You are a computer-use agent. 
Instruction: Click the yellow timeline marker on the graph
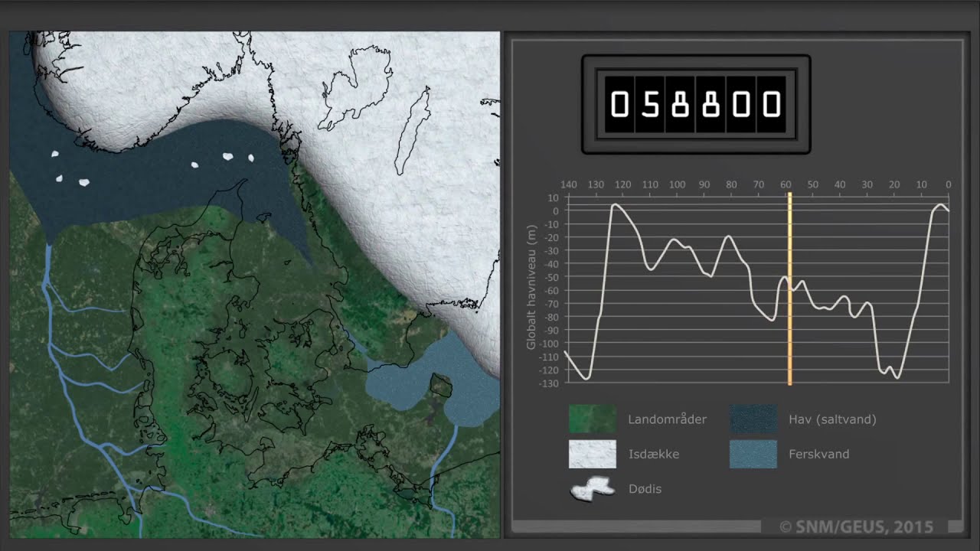[x=789, y=289]
